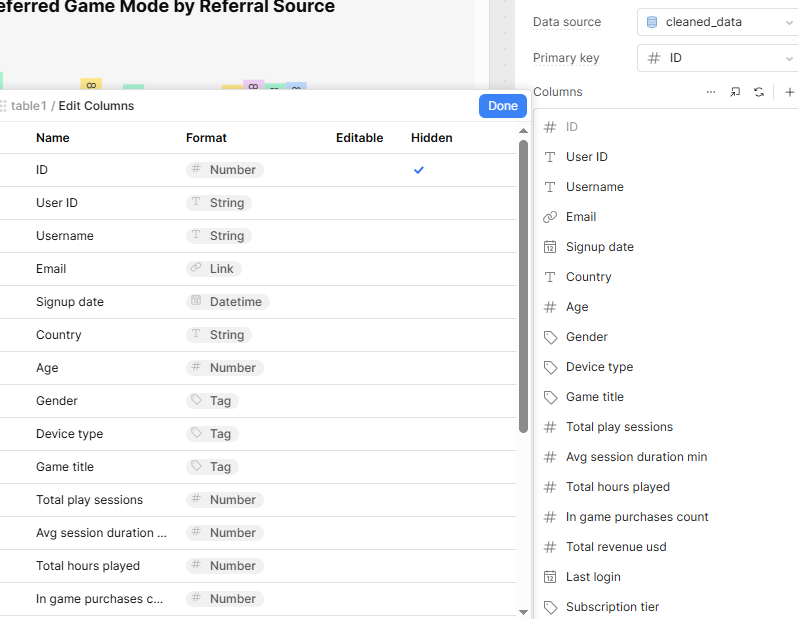Click the Data source label

pos(567,22)
